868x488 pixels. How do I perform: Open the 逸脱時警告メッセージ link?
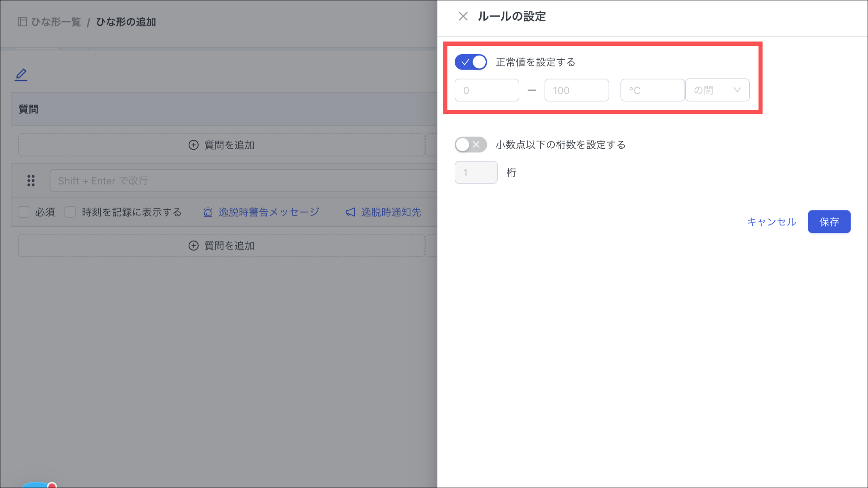click(269, 212)
